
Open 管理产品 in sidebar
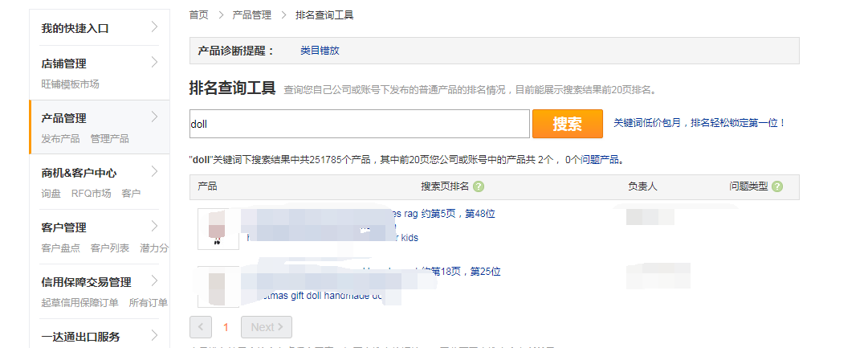pos(110,138)
